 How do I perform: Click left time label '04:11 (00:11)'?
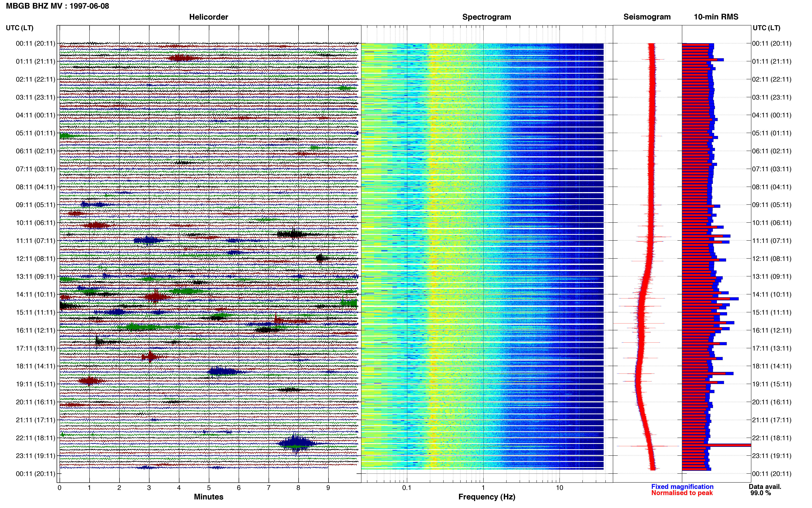pos(36,115)
